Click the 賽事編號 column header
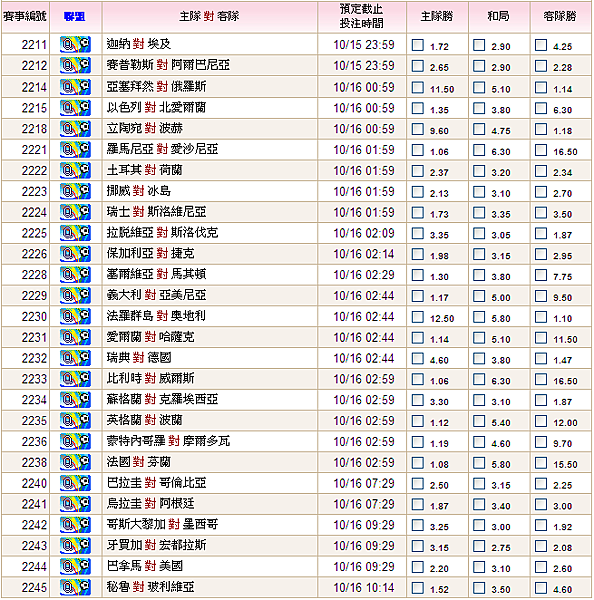 click(x=25, y=16)
